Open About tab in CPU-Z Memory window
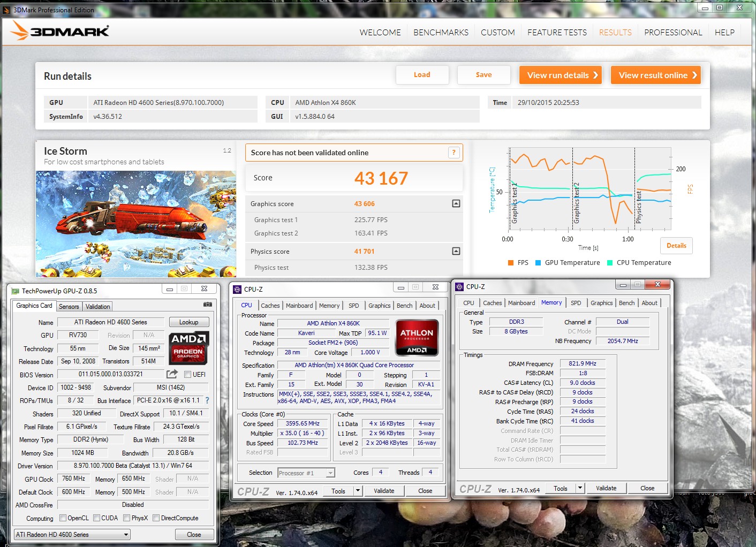 coord(649,303)
